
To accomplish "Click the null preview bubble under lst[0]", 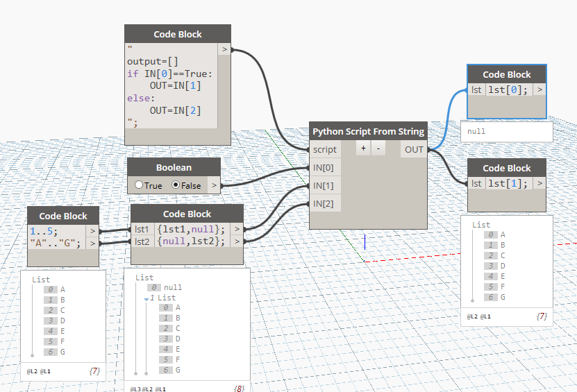I will 507,130.
